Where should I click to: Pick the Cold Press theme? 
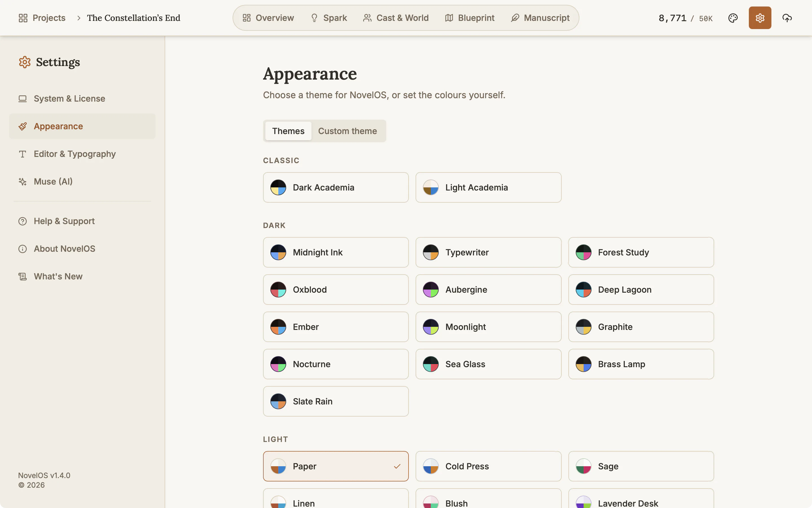(488, 466)
